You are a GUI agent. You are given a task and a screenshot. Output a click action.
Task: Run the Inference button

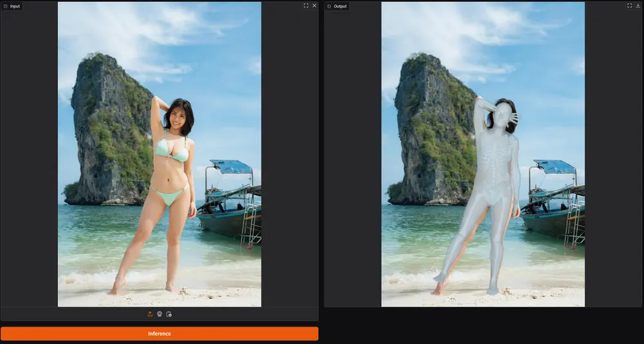[159, 334]
